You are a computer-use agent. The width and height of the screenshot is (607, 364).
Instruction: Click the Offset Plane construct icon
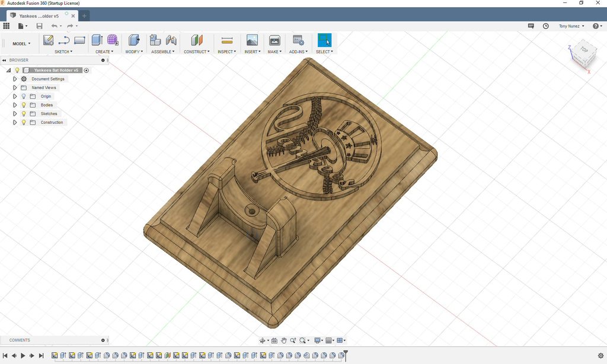[x=197, y=40]
